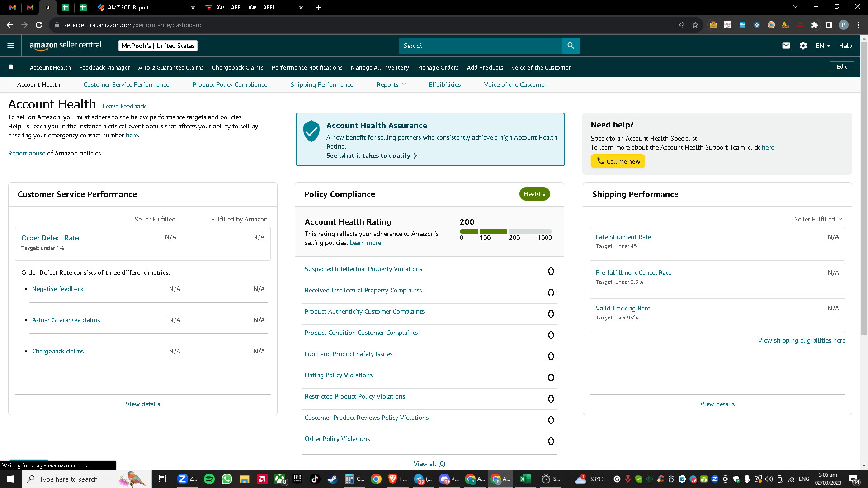Open the IP Alert extension icon
The width and height of the screenshot is (868, 488).
coord(800,25)
